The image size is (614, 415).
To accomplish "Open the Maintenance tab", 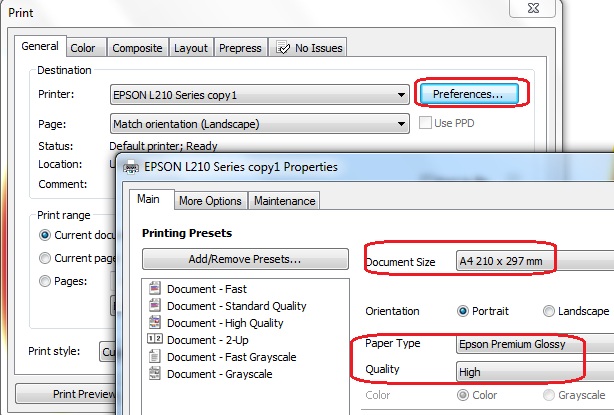I will (285, 201).
